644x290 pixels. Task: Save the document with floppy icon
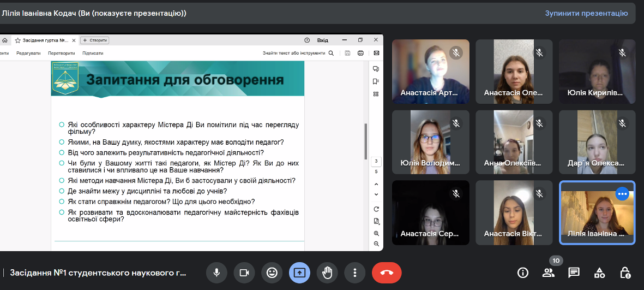pos(347,53)
